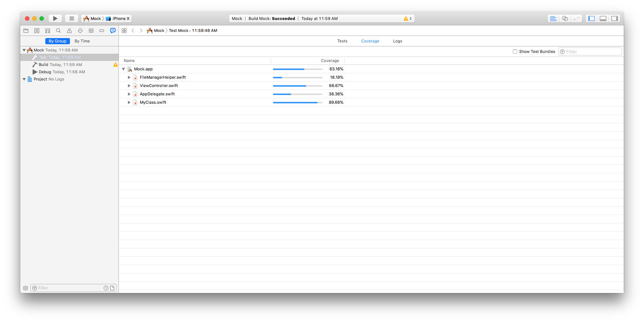Click the MyClass.swift coverage bar
Viewport: 644px width, 322px height.
[x=298, y=103]
